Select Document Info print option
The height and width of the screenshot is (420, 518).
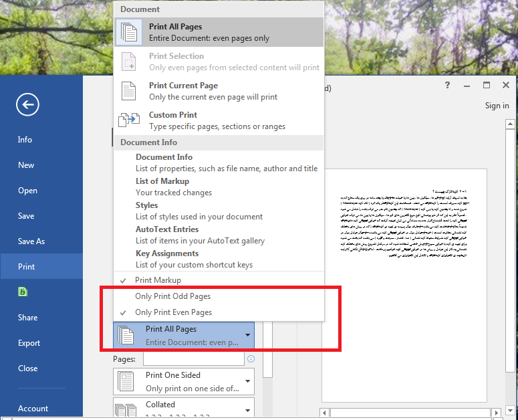tap(219, 163)
